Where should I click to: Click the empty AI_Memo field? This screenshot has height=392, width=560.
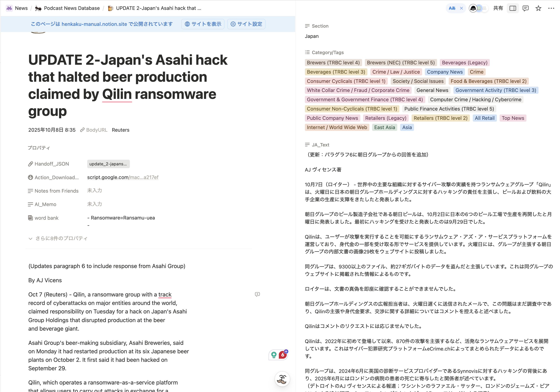pyautogui.click(x=95, y=204)
